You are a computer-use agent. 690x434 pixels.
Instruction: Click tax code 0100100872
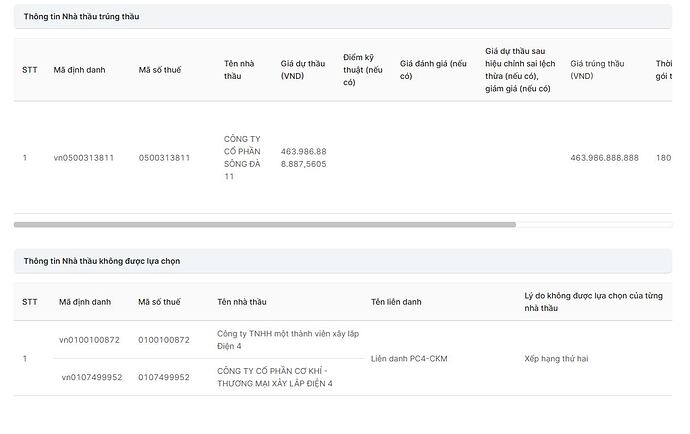tap(164, 340)
